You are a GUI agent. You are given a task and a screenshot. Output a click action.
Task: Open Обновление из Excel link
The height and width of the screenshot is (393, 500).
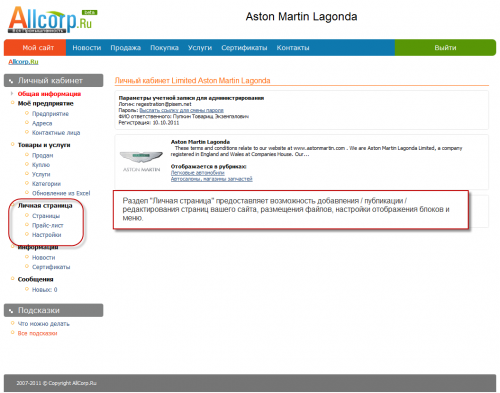click(61, 193)
